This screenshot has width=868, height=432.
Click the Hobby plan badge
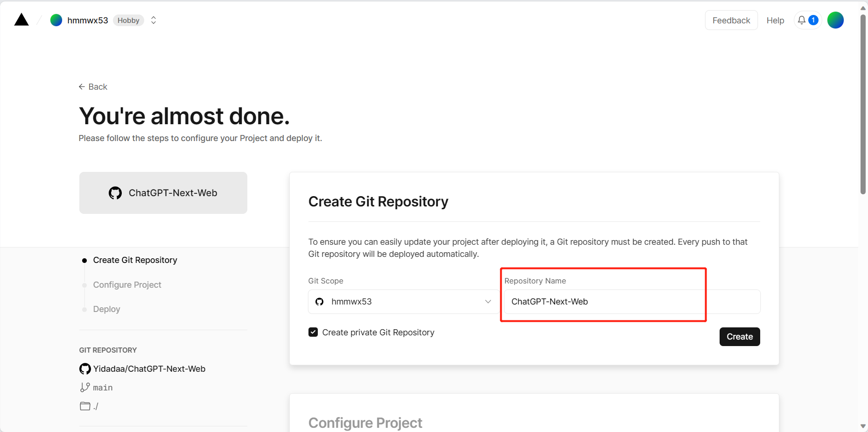pyautogui.click(x=128, y=21)
